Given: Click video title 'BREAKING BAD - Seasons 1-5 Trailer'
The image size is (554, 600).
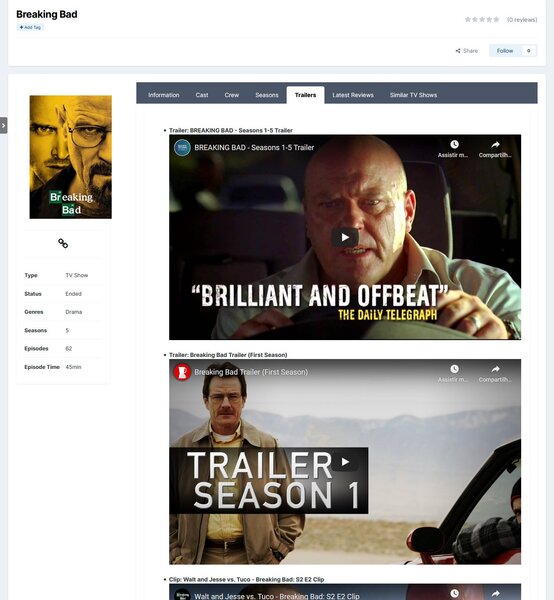Looking at the screenshot, I should 254,147.
